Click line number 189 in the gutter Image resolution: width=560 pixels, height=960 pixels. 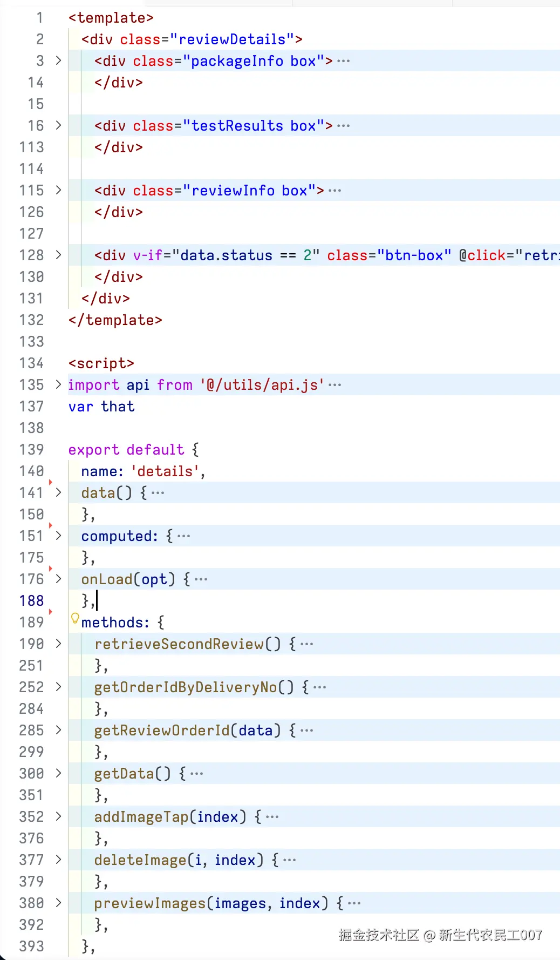(31, 623)
